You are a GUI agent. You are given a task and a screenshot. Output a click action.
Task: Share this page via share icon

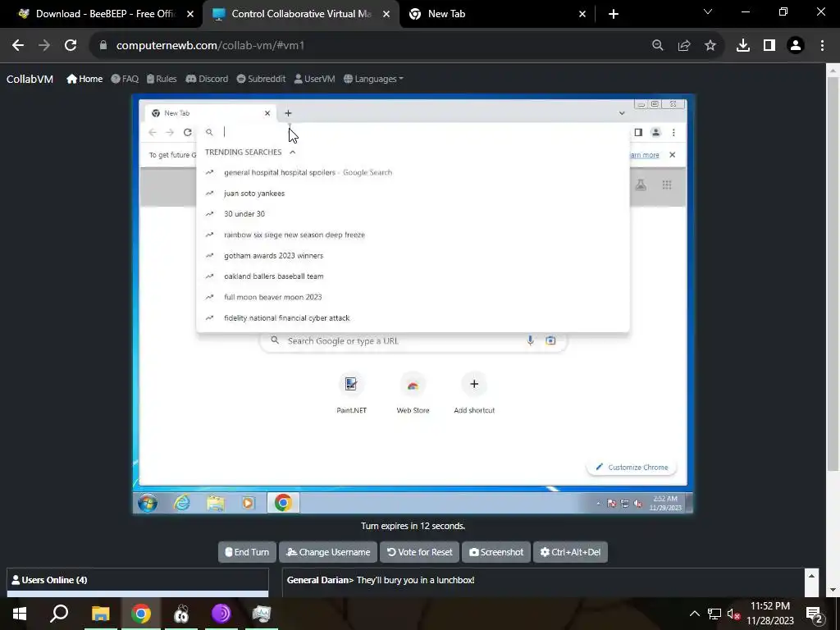click(x=683, y=46)
